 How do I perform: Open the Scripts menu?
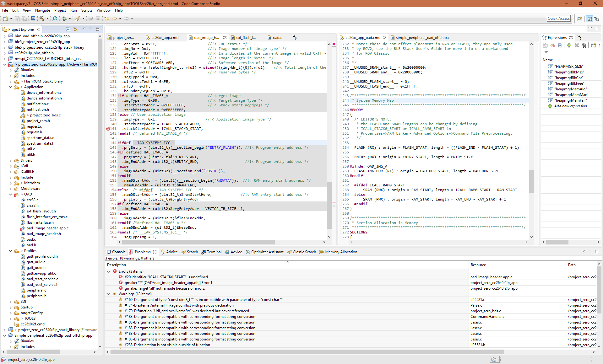pyautogui.click(x=87, y=10)
